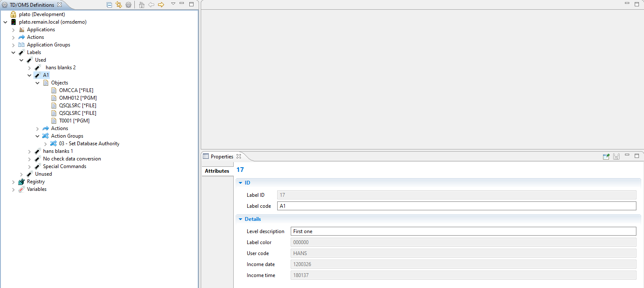Click the Label code input field
Image resolution: width=644 pixels, height=288 pixels.
tap(456, 206)
